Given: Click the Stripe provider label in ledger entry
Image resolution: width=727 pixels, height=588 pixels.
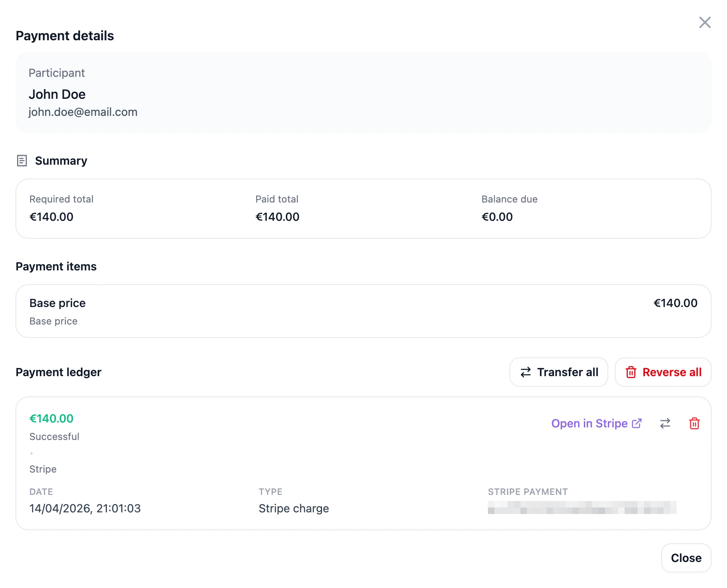Looking at the screenshot, I should click(x=43, y=469).
